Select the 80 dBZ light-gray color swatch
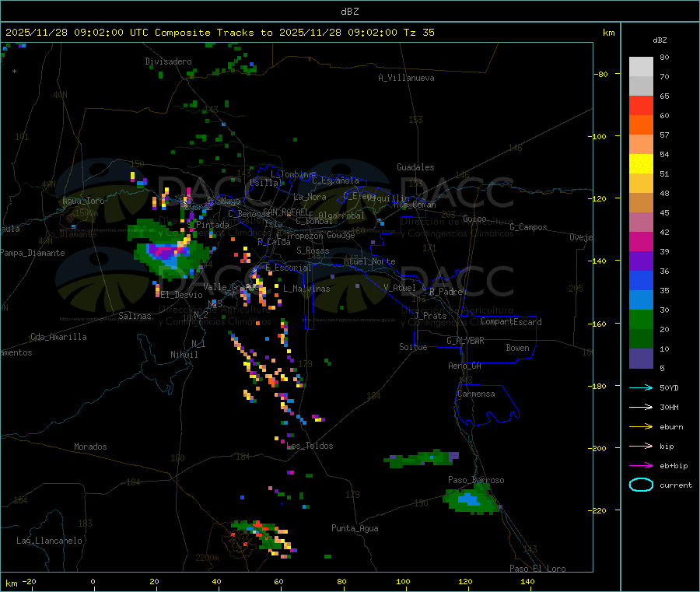The height and width of the screenshot is (592, 700). click(x=641, y=67)
